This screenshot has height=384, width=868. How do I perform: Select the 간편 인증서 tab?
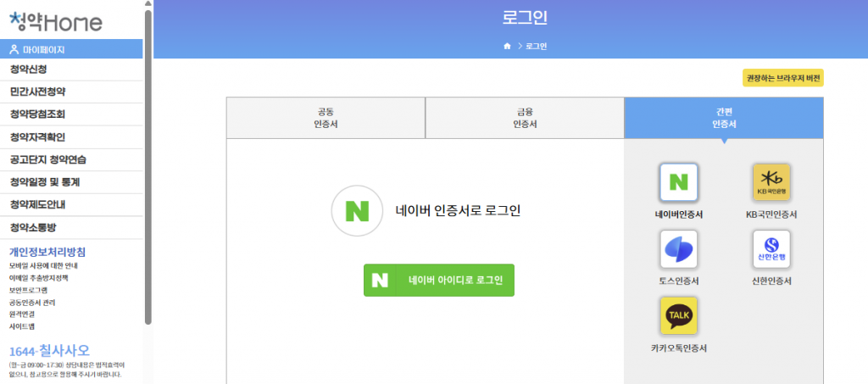point(724,118)
